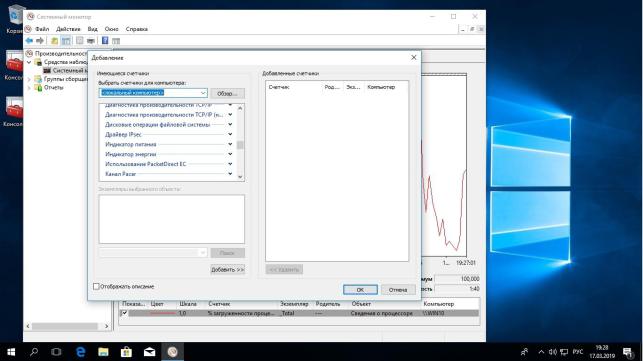Click the Добавить >> button
Image resolution: width=643 pixels, height=361 pixels.
[228, 270]
